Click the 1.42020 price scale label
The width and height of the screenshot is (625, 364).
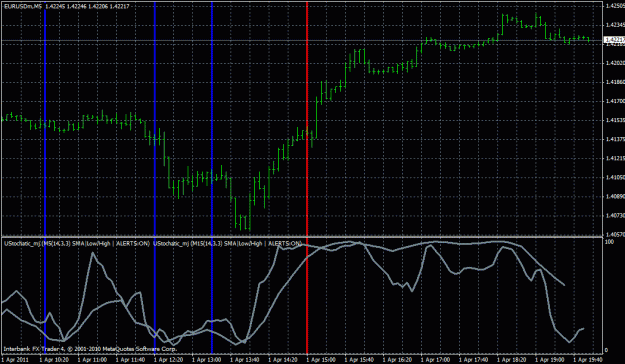pyautogui.click(x=615, y=63)
